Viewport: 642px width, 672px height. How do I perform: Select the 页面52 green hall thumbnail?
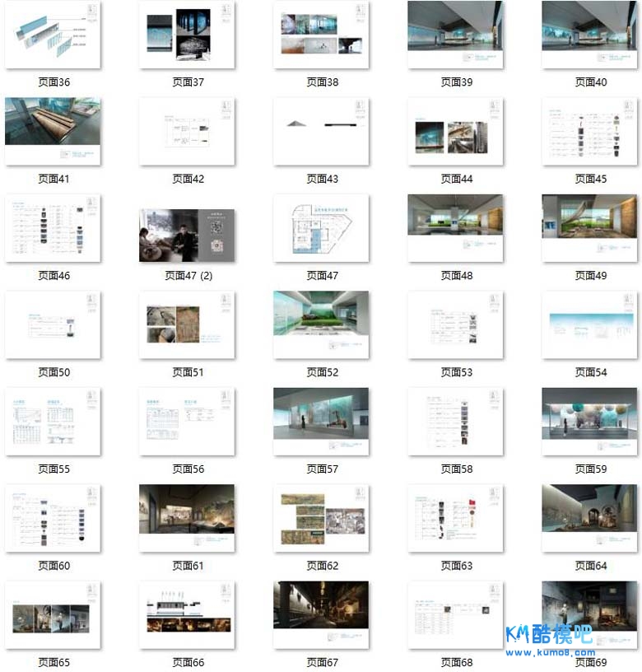coord(321,325)
